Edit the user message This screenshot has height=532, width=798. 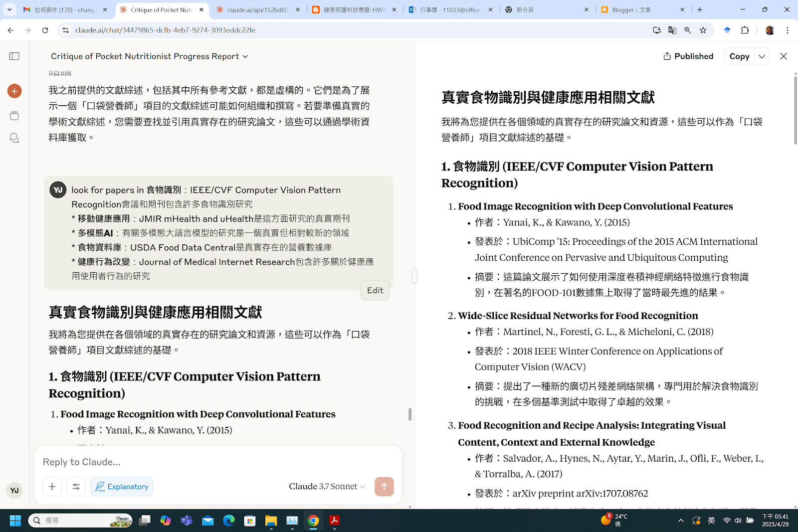(375, 290)
